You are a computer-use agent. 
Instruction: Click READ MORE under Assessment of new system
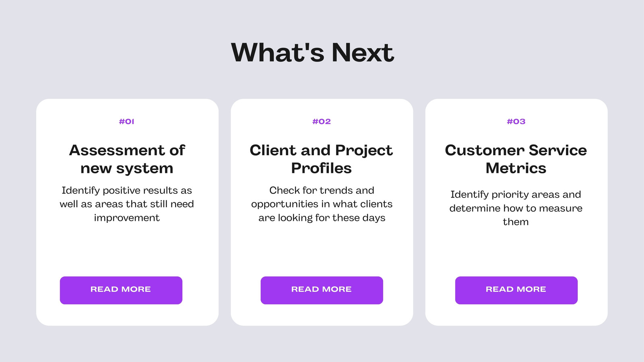tap(121, 290)
